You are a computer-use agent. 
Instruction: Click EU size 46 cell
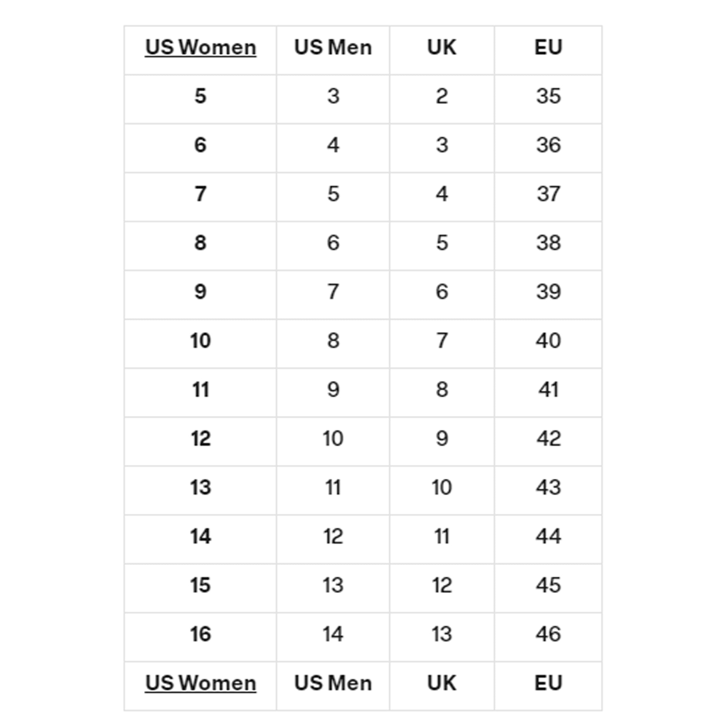click(x=548, y=634)
